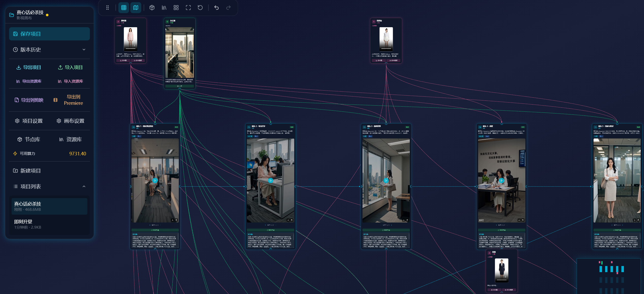This screenshot has width=644, height=294.
Task: Open node library cube icon in toolbar
Action: click(152, 8)
